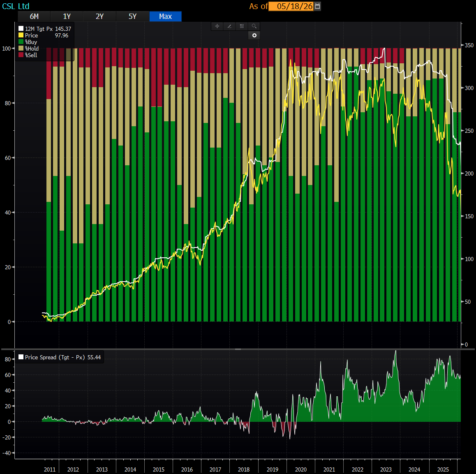
Task: Click the 2020 x-axis year label
Action: 301,469
